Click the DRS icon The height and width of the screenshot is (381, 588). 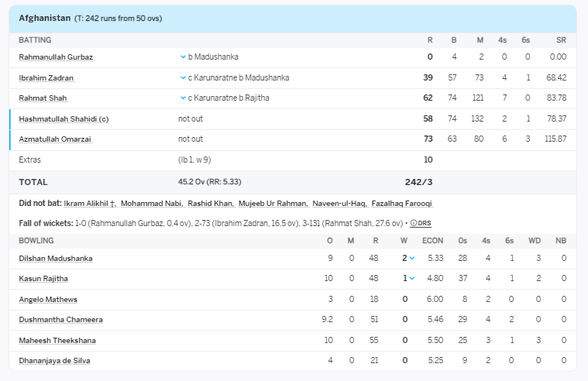[x=420, y=223]
